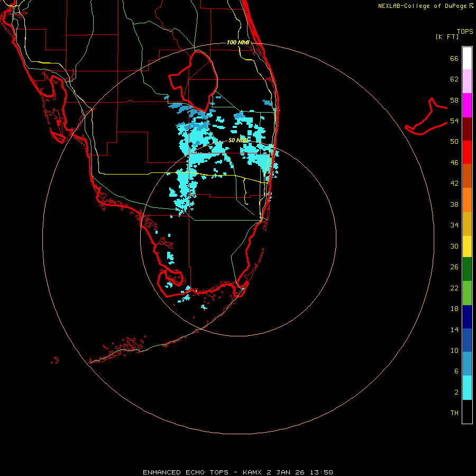Click the 58 legend value
This screenshot has width=476, height=476.
[x=454, y=100]
